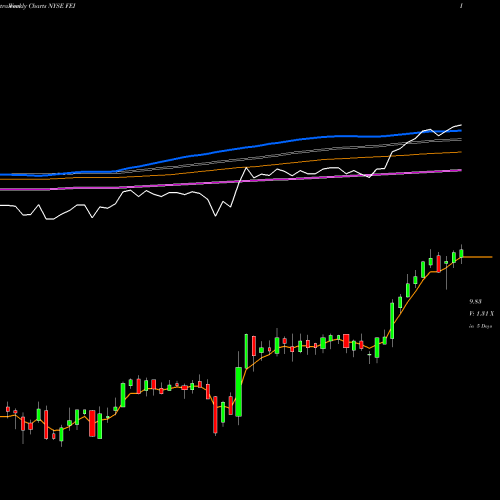Click the last green candlestick on the chart
Viewport: 500px width, 500px height.
pos(461,253)
